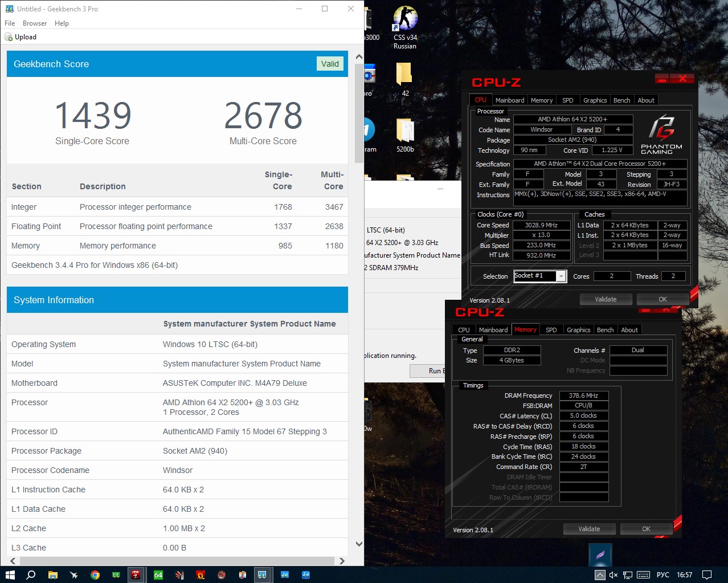The height and width of the screenshot is (583, 728).
Task: Click the Processor Codename value Windsor
Action: point(178,470)
